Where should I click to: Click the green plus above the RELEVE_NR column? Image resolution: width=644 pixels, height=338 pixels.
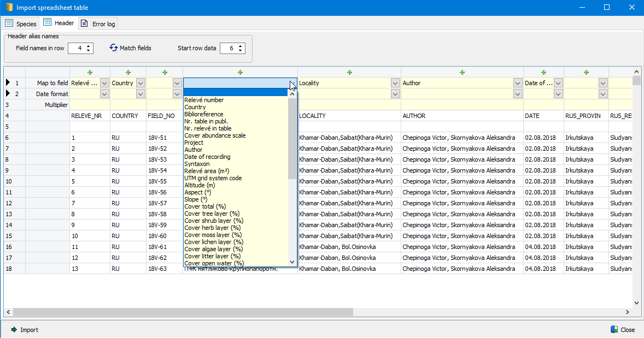point(90,72)
